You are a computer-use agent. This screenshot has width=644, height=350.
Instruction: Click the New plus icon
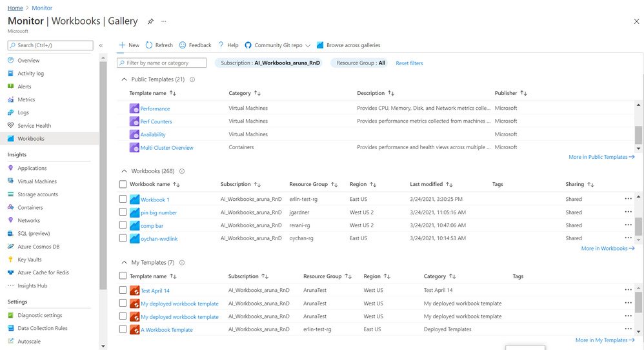[122, 45]
